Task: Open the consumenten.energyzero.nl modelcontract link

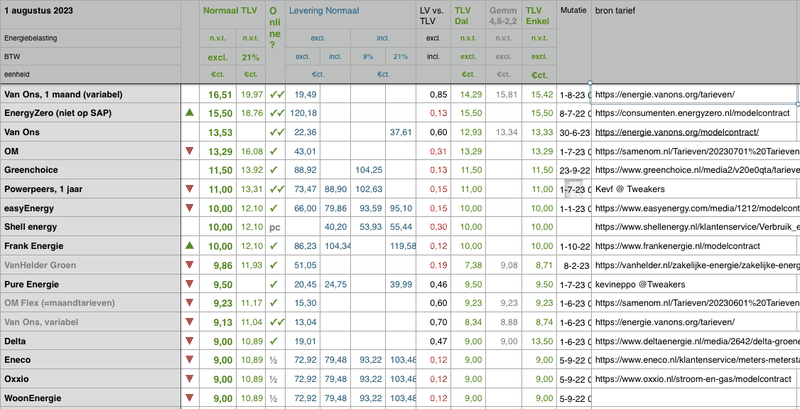Action: tap(692, 113)
